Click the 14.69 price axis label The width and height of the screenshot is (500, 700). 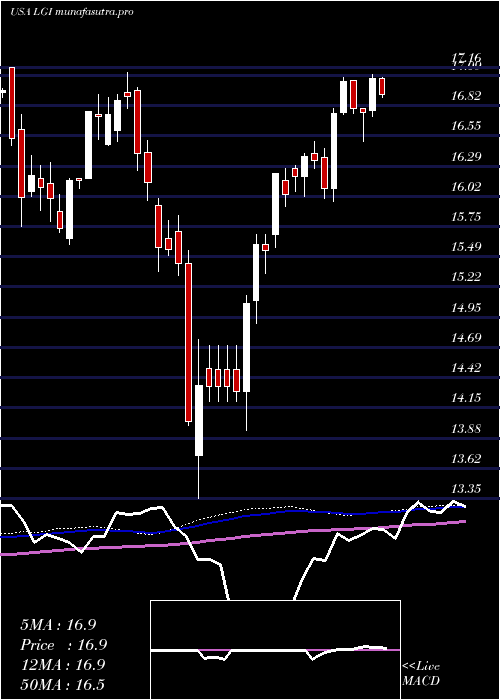[x=467, y=337]
